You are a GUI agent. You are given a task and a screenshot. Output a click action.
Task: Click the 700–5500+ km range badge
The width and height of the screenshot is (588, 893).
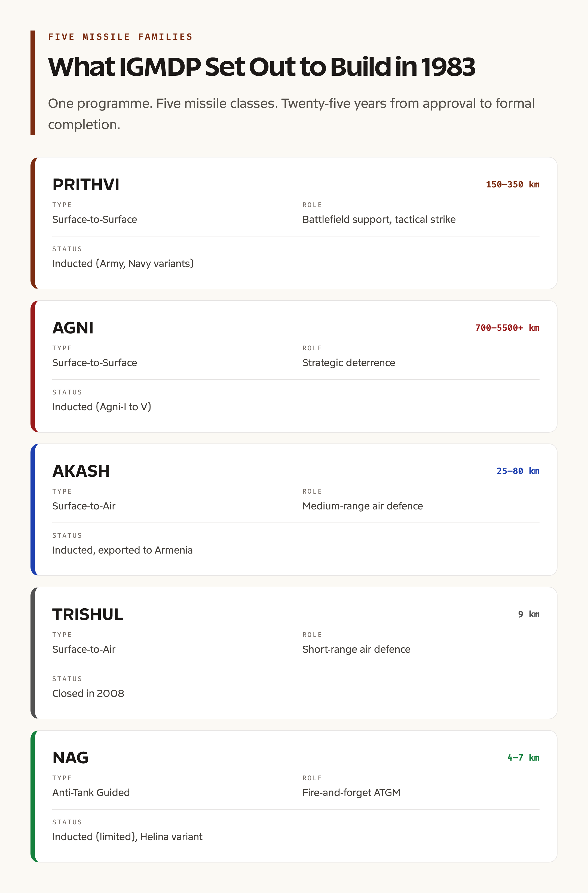(x=507, y=328)
